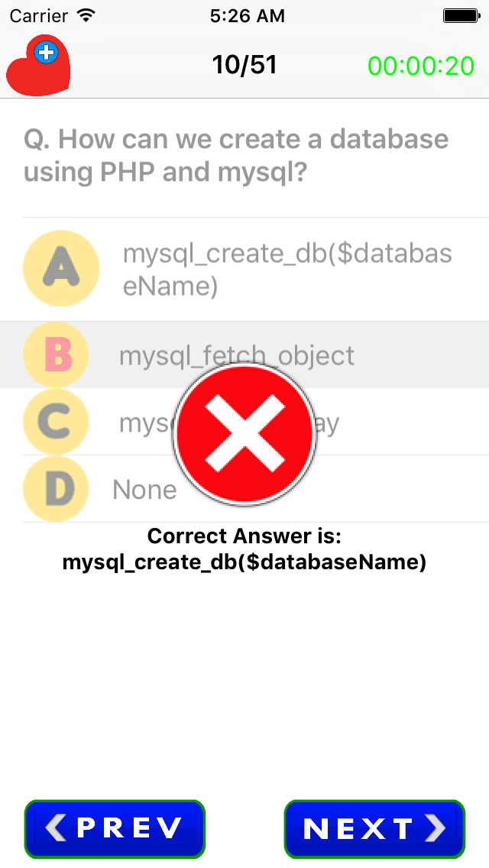Tap the Wi-Fi icon in status bar
489x868 pixels.
click(86, 15)
